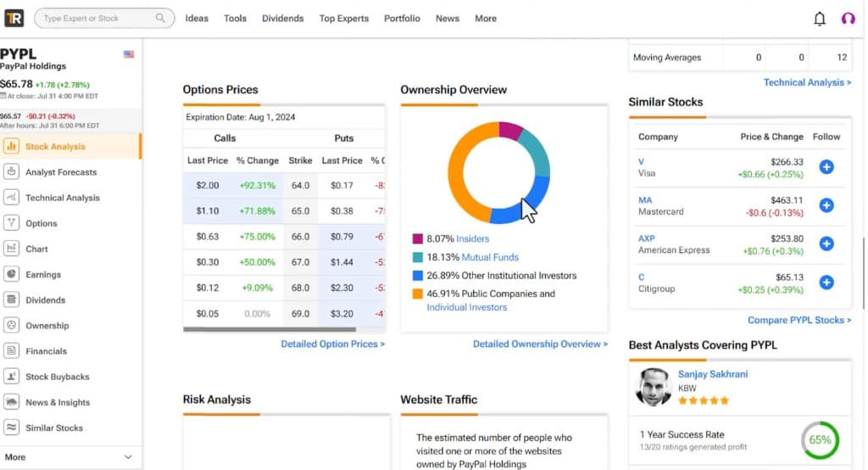
Task: Click the Analyst Forecasts sidebar icon
Action: (11, 172)
